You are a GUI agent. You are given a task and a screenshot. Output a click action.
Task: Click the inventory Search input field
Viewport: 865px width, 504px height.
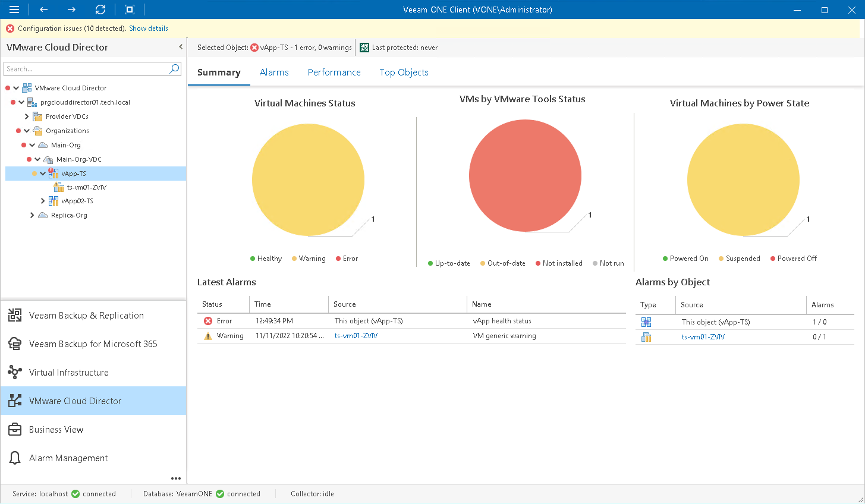[x=86, y=69]
